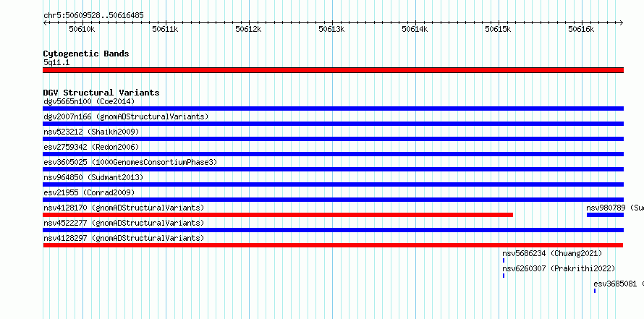The image size is (644, 319).
Task: Open the esv3685081 variant label
Action: click(619, 284)
